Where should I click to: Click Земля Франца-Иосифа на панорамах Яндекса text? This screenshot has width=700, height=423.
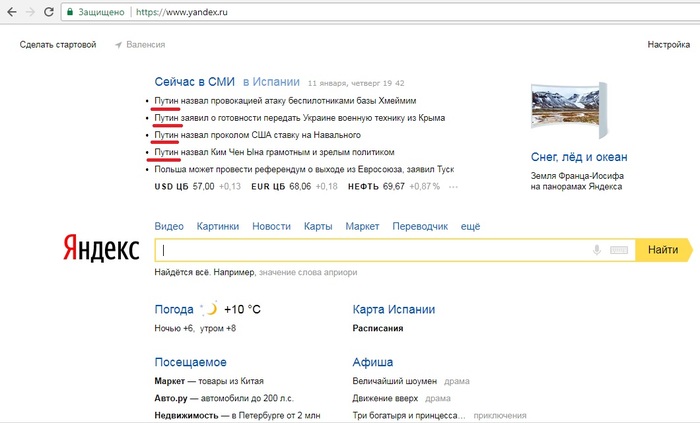point(577,181)
